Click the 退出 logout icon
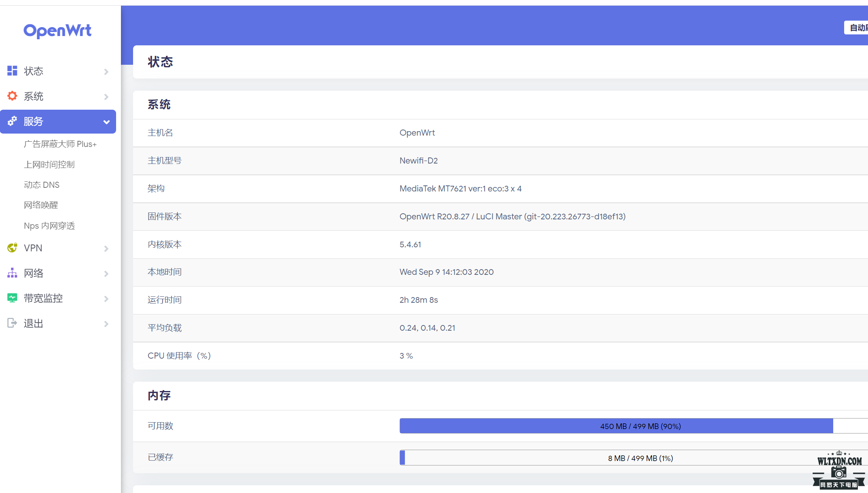868x493 pixels. click(x=12, y=323)
